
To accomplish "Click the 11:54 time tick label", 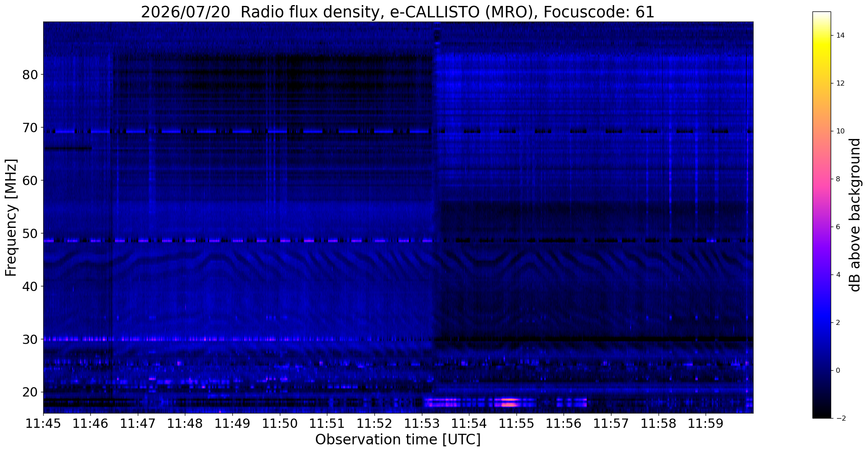I will [x=469, y=424].
